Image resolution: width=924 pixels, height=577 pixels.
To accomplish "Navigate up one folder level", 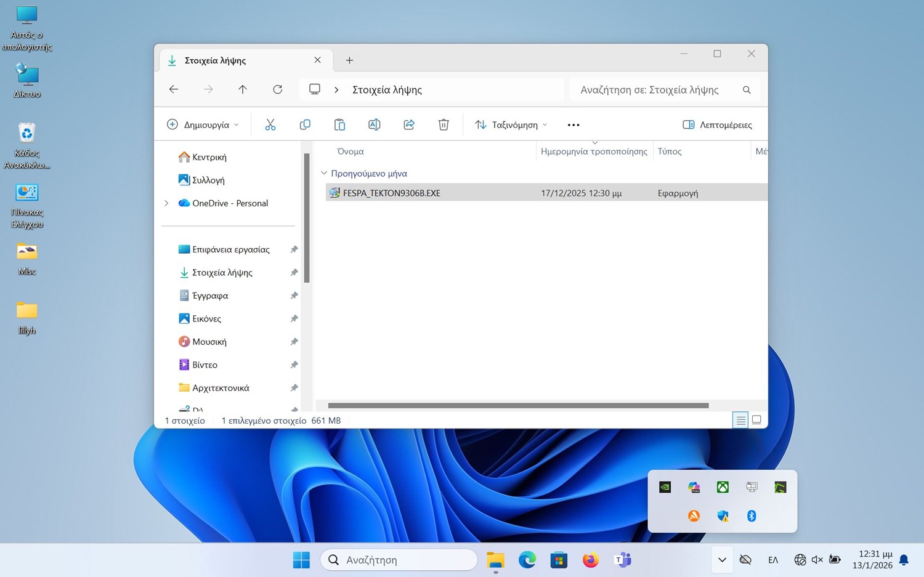I will point(243,90).
